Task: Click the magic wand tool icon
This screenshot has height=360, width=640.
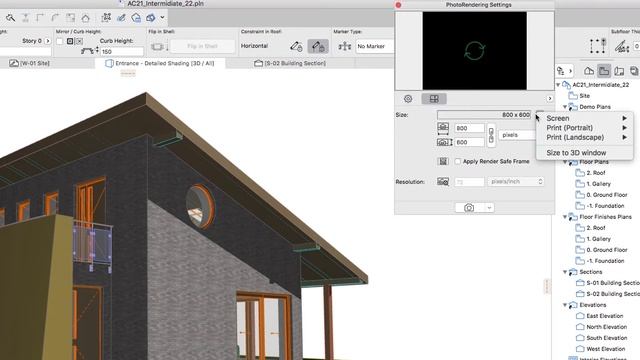Action: pyautogui.click(x=10, y=18)
